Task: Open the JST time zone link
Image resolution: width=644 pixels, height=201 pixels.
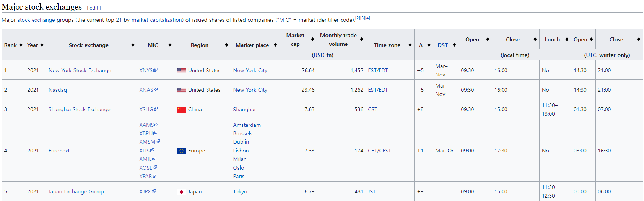Action: (372, 191)
